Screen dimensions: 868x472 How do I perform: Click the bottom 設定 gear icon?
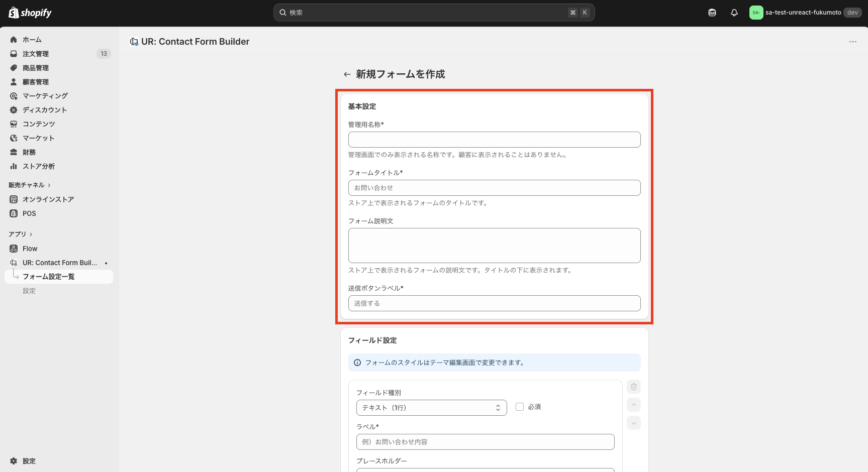14,461
